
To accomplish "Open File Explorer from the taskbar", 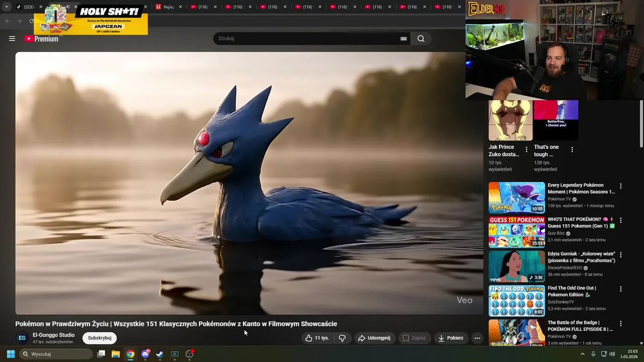I will pyautogui.click(x=116, y=354).
